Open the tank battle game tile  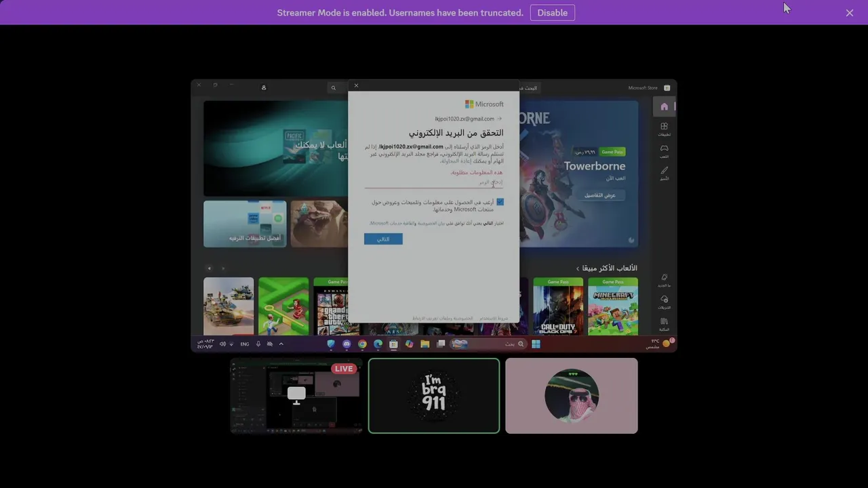[229, 306]
